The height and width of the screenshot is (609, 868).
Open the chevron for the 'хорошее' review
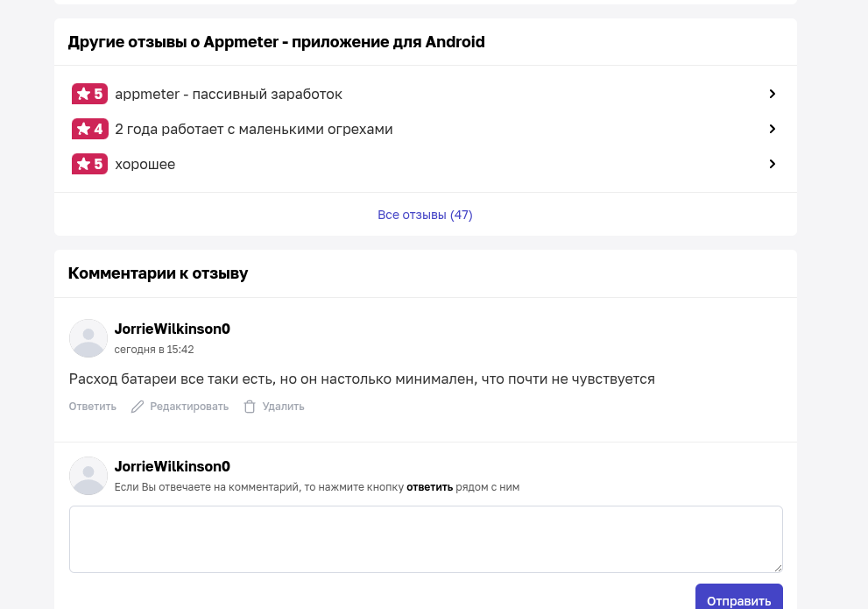[x=773, y=164]
